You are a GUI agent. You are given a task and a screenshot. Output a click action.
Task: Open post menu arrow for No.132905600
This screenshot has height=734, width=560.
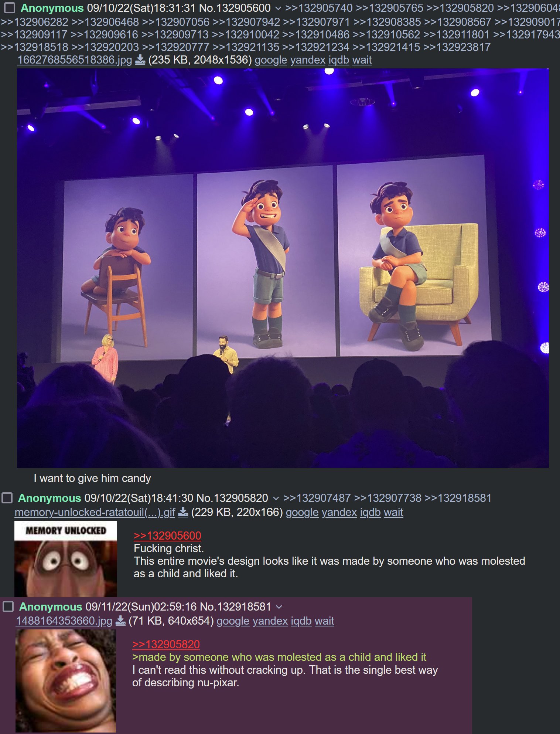(x=278, y=8)
